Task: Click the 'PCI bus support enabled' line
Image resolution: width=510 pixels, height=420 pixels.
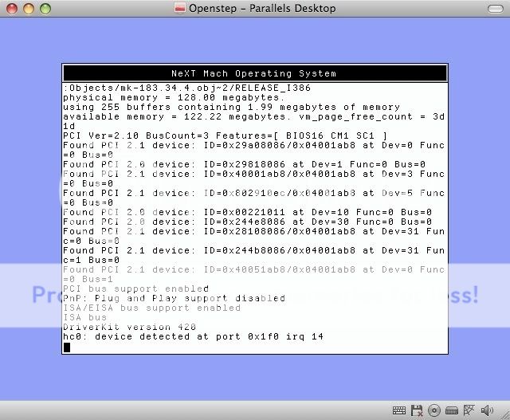Action: 135,289
